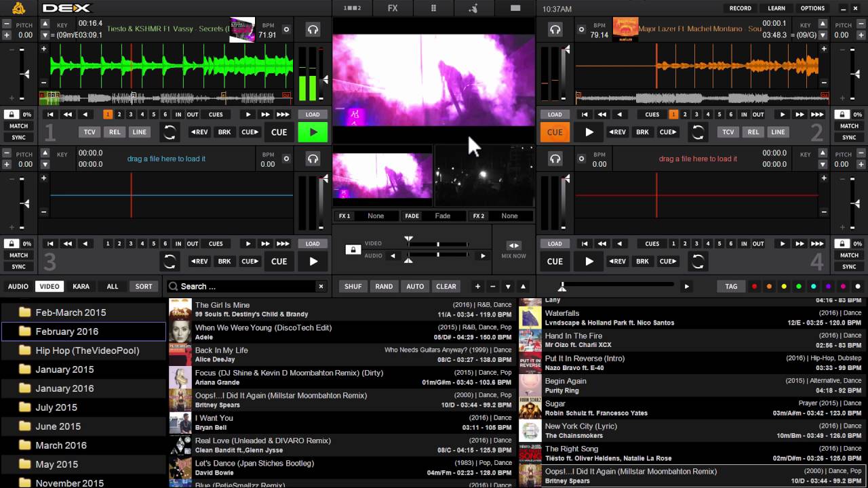Click the loop arrows icon on deck 4
Image resolution: width=868 pixels, height=488 pixels.
coord(698,261)
